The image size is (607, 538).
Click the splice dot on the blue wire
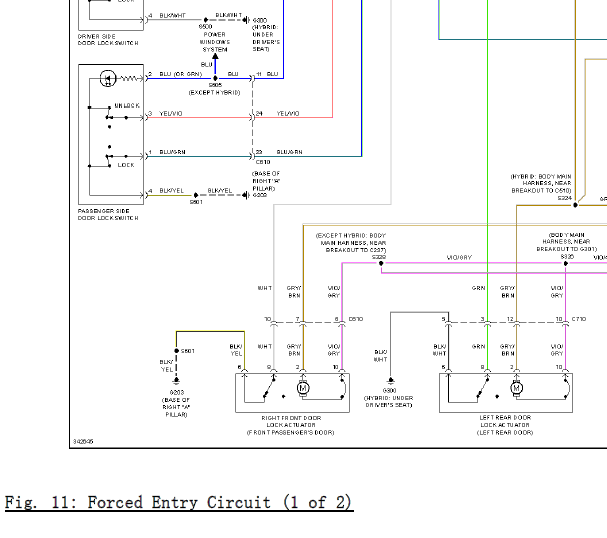[x=215, y=79]
